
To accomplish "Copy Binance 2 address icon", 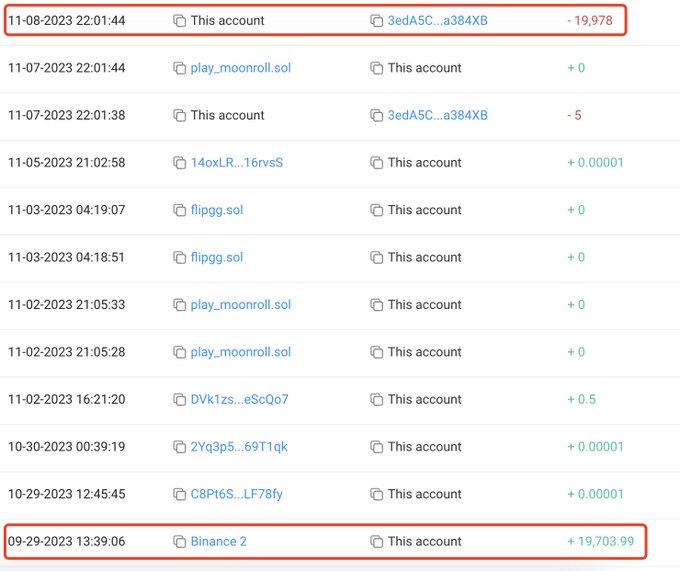I will pos(179,542).
